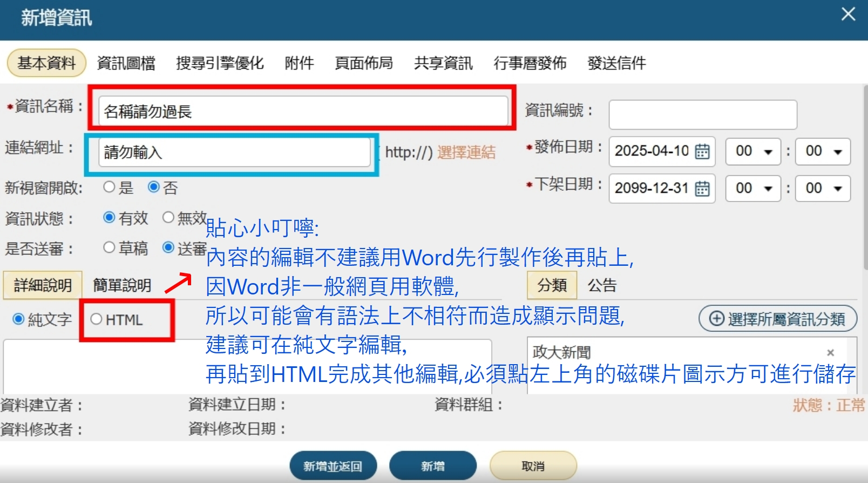Go to the 發送信件 tab

pos(616,63)
